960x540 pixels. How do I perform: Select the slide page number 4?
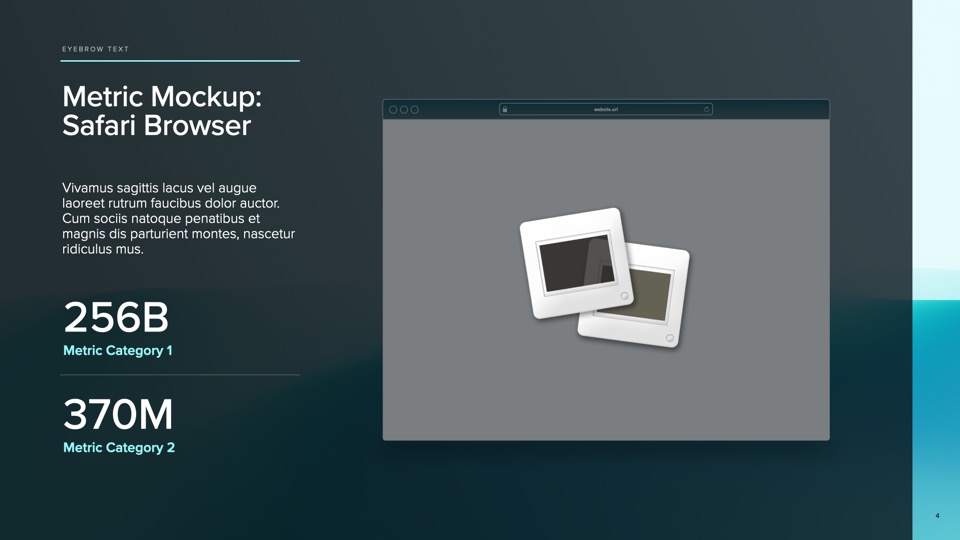coord(937,516)
